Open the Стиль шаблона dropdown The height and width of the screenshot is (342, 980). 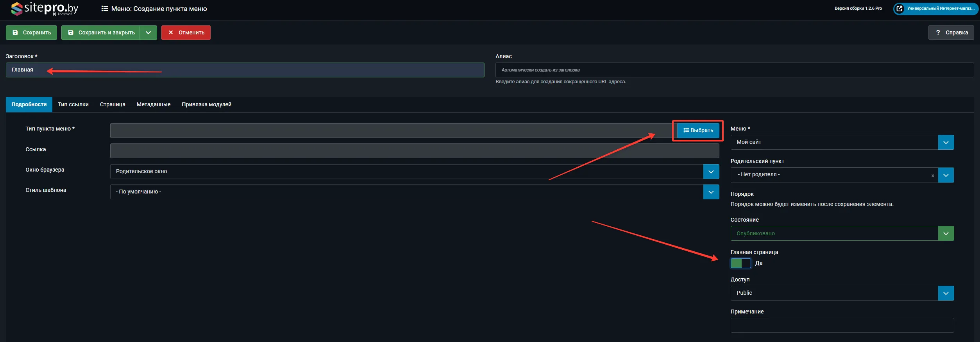pos(711,192)
